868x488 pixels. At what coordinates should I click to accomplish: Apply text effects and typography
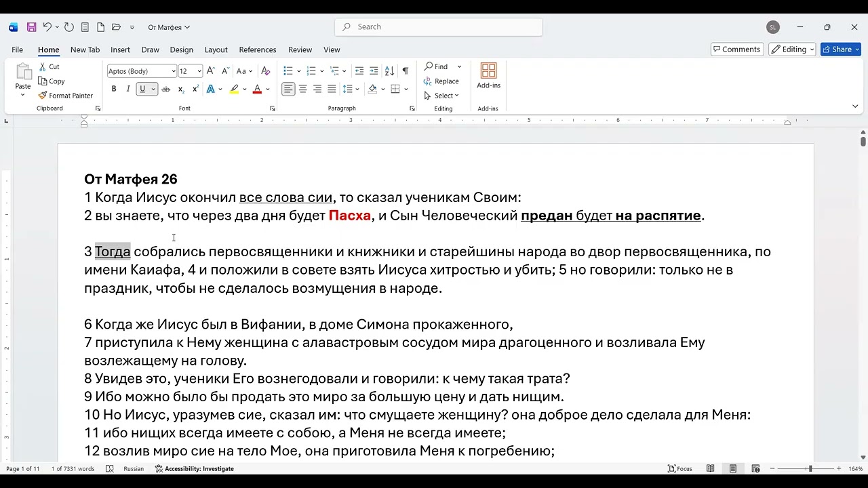pos(211,89)
